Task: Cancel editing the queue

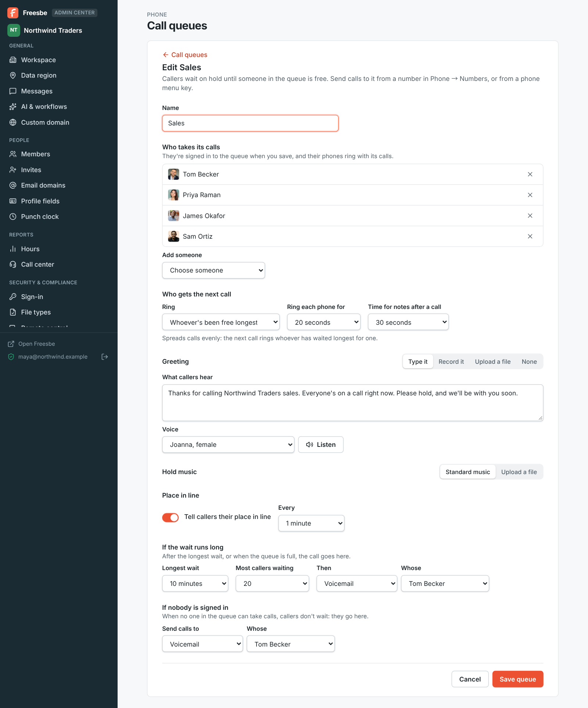Action: pos(470,679)
